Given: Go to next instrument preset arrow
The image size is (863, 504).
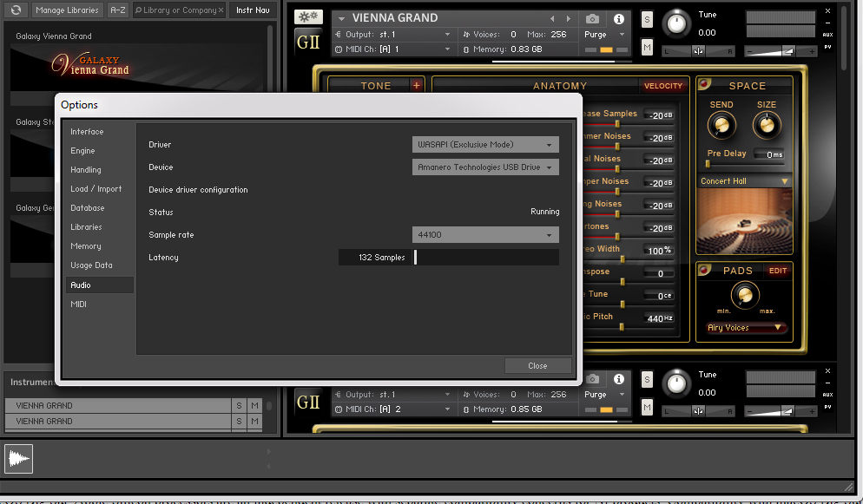Looking at the screenshot, I should coord(569,19).
